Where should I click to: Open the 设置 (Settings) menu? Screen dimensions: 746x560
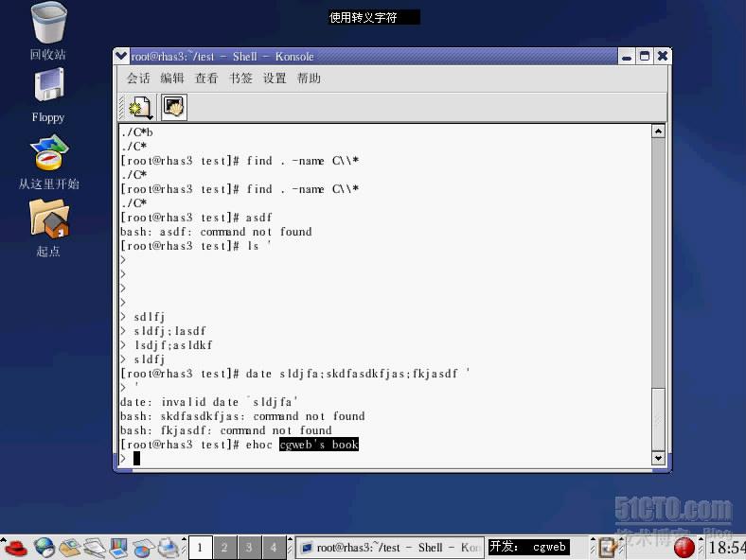tap(275, 79)
